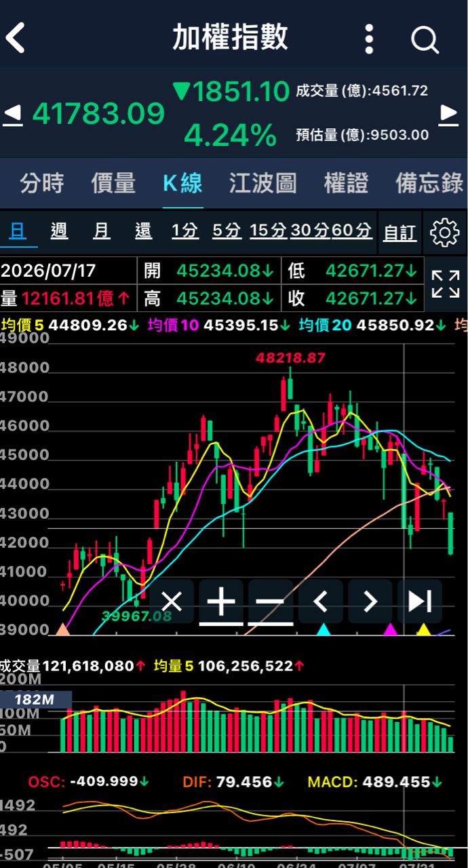Open 自訂 custom period button
The image size is (468, 868).
click(399, 233)
